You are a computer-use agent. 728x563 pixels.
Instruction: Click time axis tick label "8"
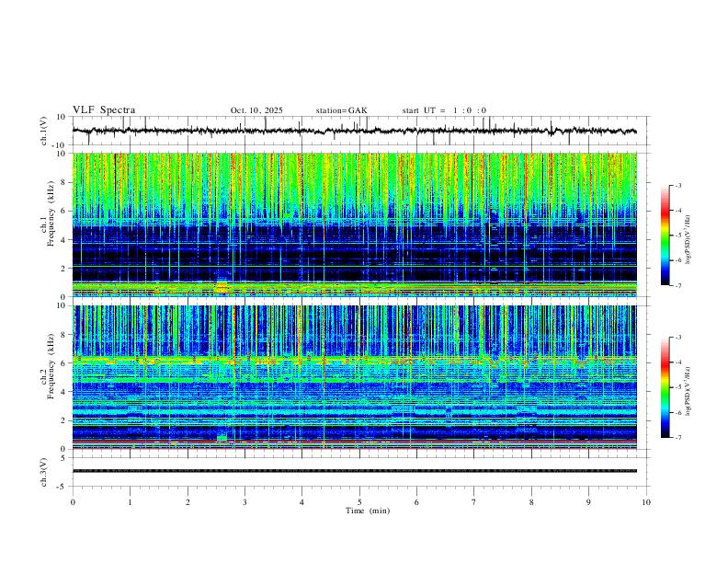[531, 502]
